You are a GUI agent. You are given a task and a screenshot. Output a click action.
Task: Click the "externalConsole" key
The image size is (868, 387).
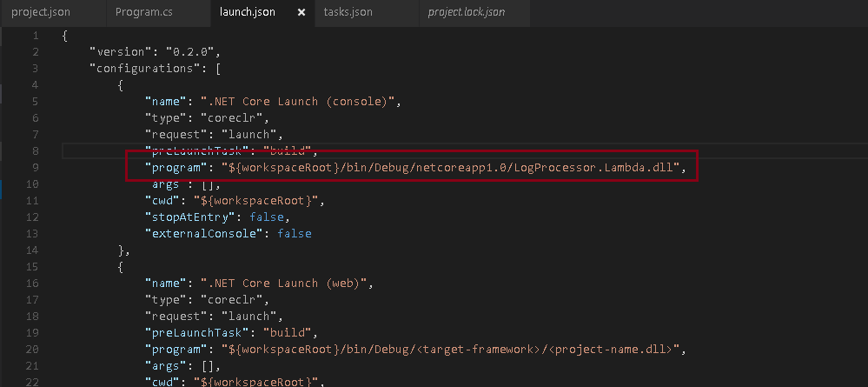coord(203,233)
